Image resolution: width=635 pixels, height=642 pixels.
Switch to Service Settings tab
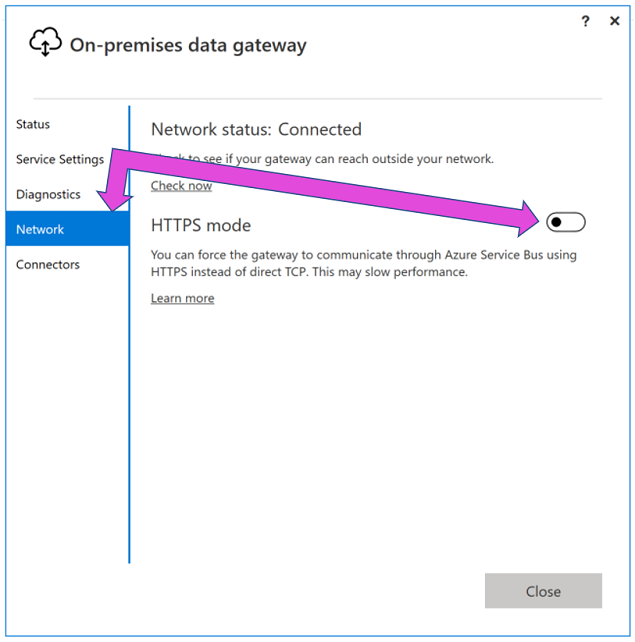(x=60, y=159)
